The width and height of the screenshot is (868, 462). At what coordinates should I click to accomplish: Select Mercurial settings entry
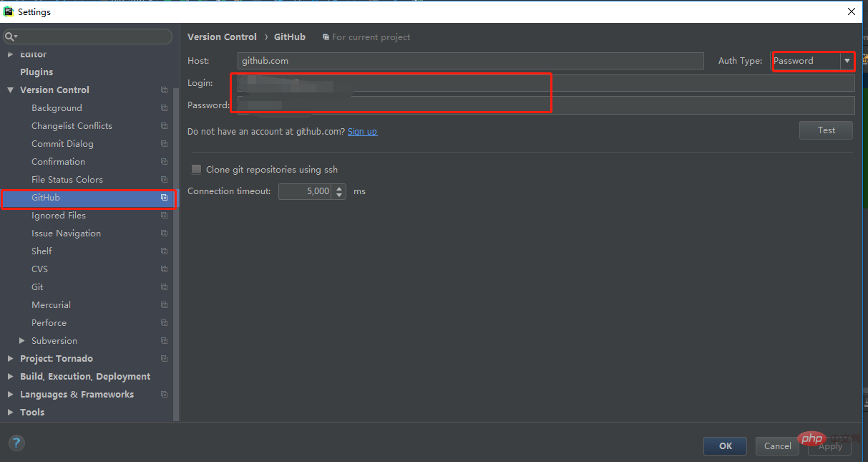(x=51, y=305)
